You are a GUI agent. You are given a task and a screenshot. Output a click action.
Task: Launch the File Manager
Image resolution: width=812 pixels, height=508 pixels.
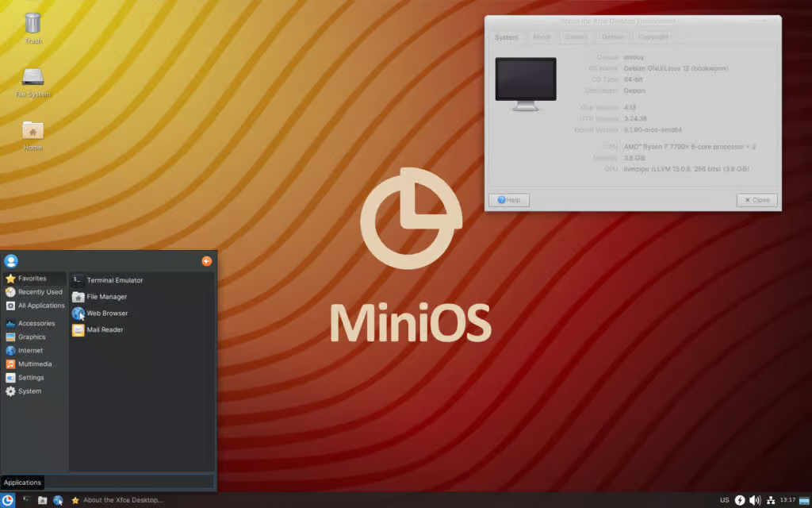tap(107, 296)
